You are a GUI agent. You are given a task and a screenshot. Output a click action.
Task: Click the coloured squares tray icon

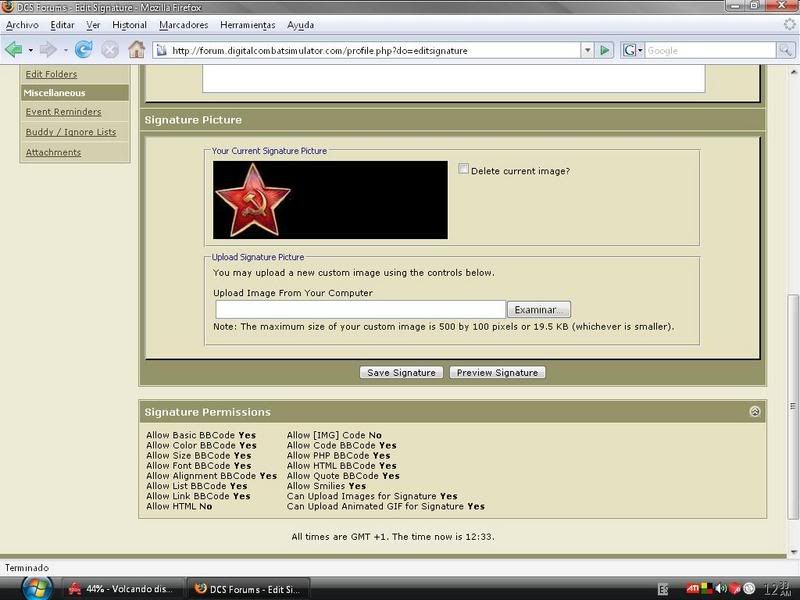click(x=707, y=588)
